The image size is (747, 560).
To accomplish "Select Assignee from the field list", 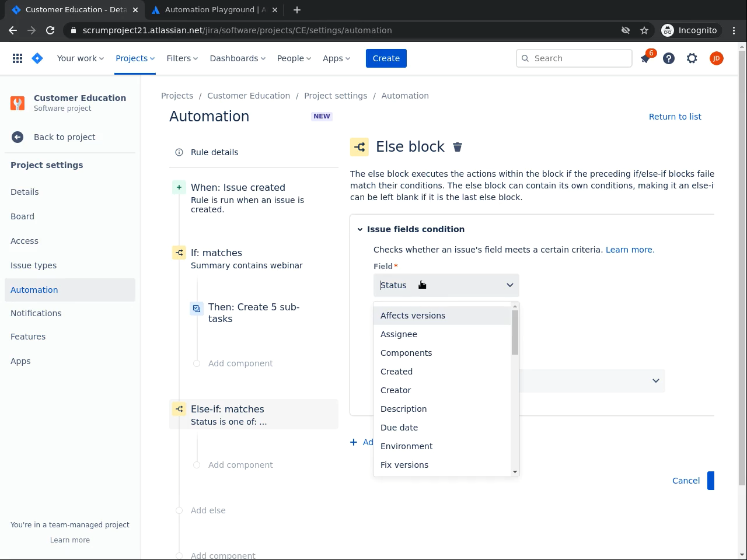I will (x=399, y=334).
